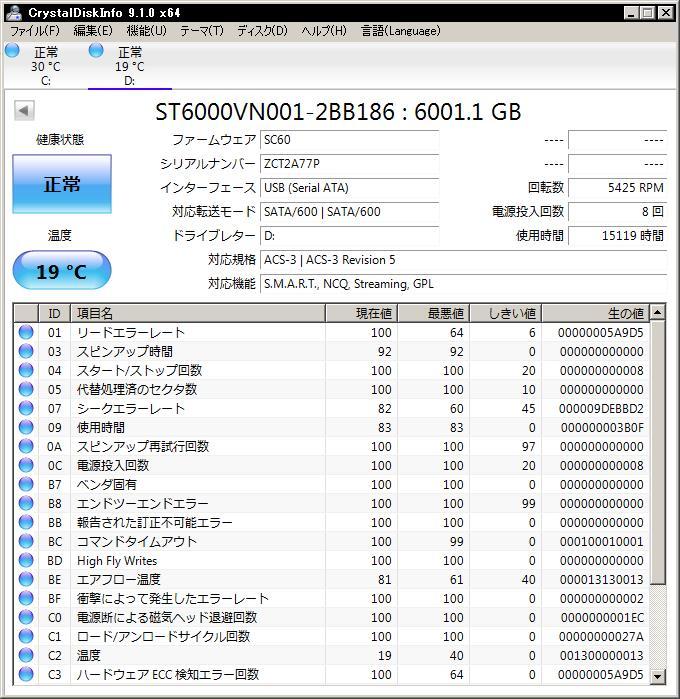The height and width of the screenshot is (699, 680).
Task: Click the blue status orb for disk D:
Action: (x=96, y=50)
